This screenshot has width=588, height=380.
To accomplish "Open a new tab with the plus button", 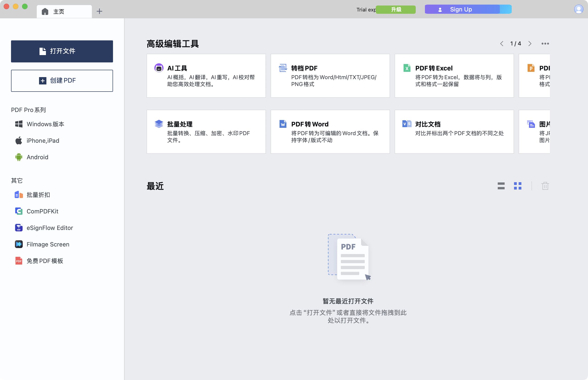I will [x=99, y=11].
